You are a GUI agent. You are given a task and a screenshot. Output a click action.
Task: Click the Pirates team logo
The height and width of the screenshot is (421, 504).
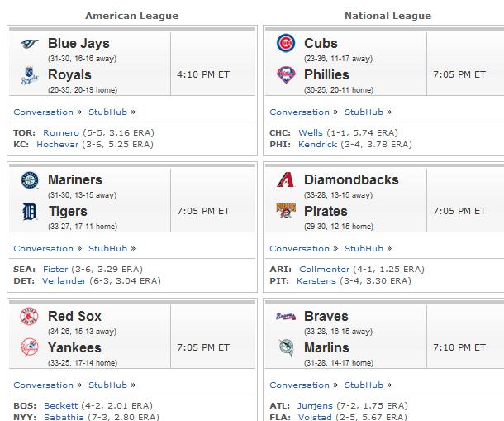click(286, 211)
